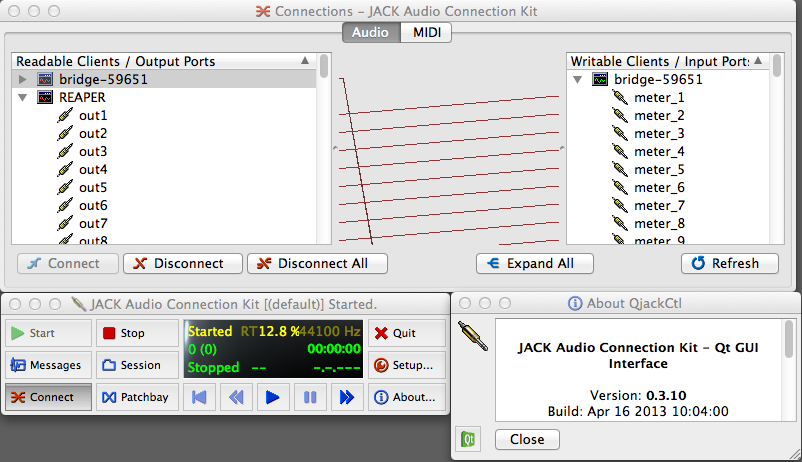Click the Qt logo button
Screen dimensions: 802x462
coord(468,439)
